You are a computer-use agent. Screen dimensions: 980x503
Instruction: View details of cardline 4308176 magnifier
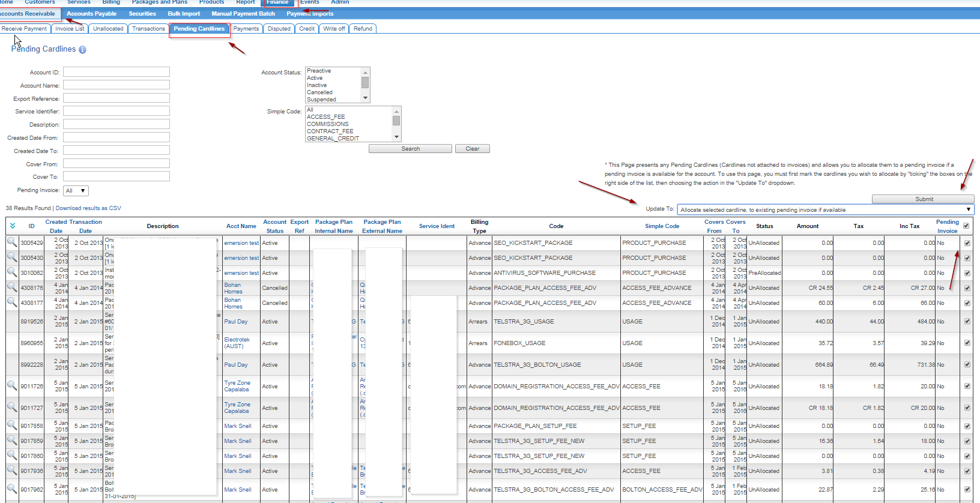click(x=12, y=287)
